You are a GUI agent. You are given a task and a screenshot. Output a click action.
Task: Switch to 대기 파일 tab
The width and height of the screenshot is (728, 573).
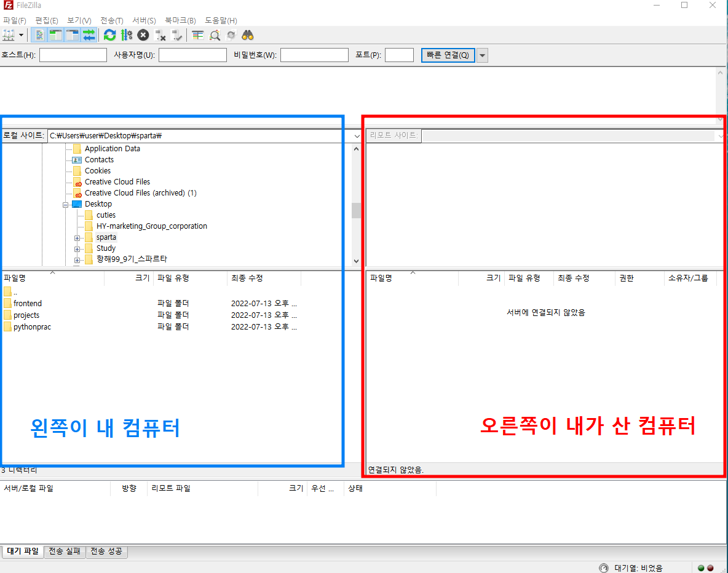23,551
